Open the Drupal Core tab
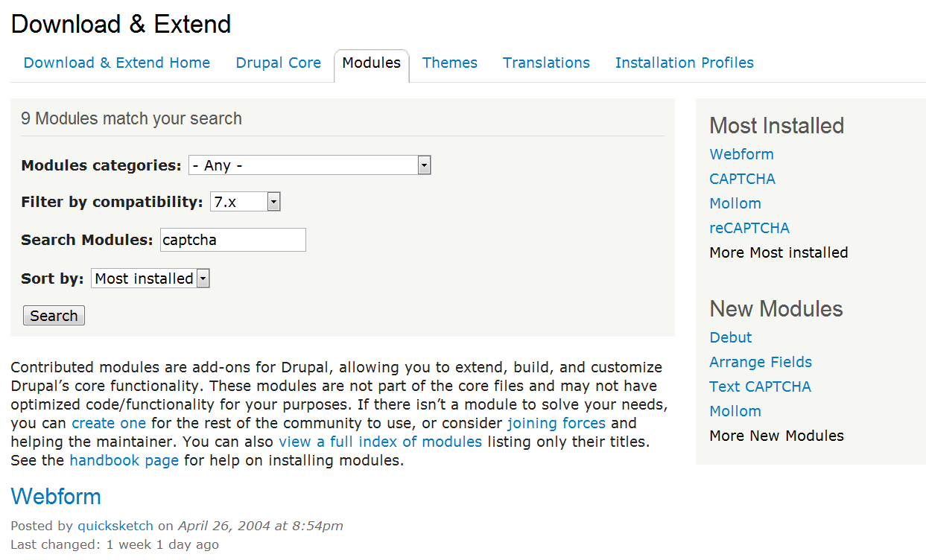 pyautogui.click(x=278, y=63)
